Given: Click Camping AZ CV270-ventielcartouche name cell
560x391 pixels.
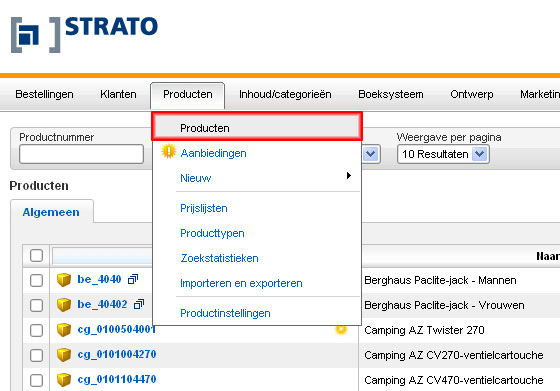Looking at the screenshot, I should (x=454, y=355).
